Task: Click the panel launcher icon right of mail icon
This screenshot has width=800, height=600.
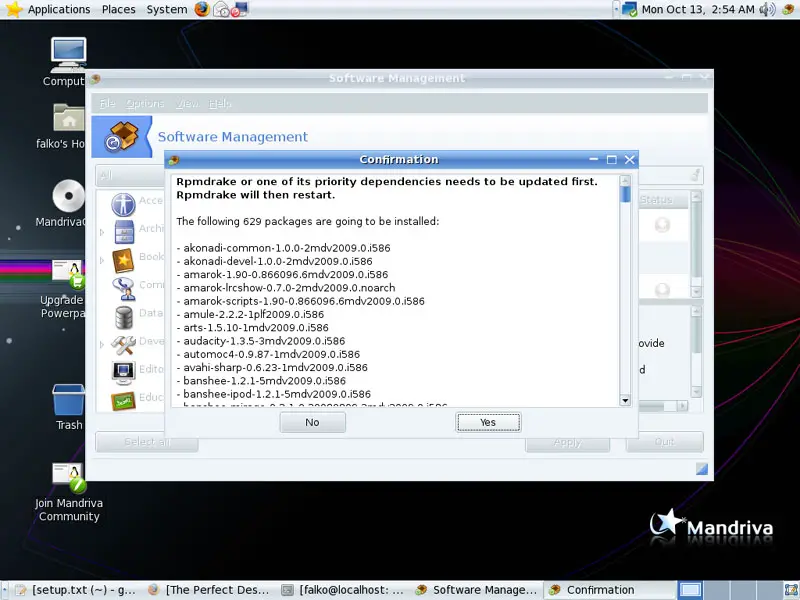Action: click(x=239, y=9)
